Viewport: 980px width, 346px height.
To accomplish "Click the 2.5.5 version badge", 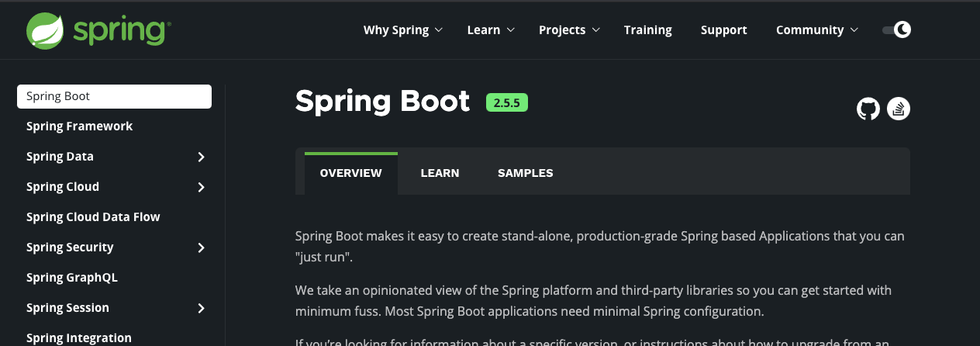I will pyautogui.click(x=507, y=102).
